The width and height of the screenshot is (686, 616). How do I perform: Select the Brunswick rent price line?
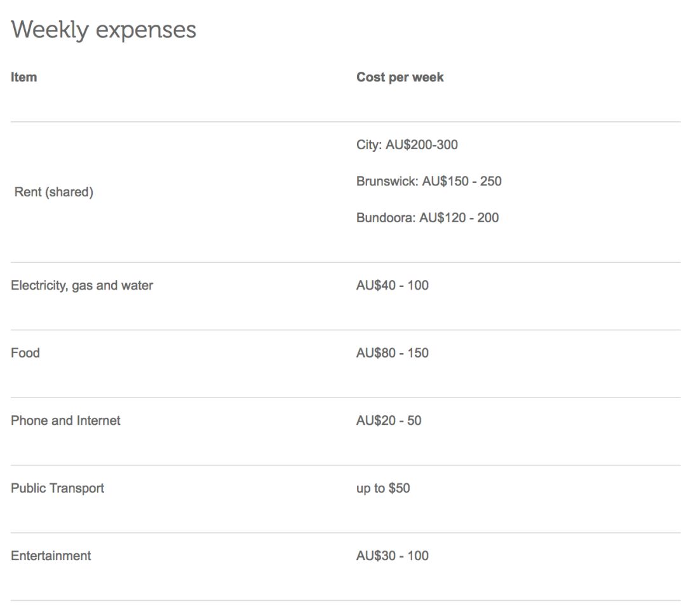click(429, 181)
